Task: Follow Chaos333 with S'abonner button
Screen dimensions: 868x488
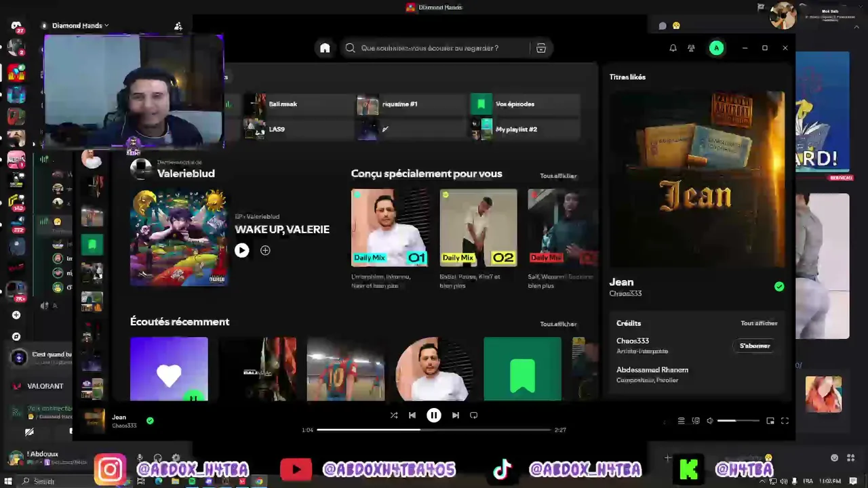Action: (755, 346)
